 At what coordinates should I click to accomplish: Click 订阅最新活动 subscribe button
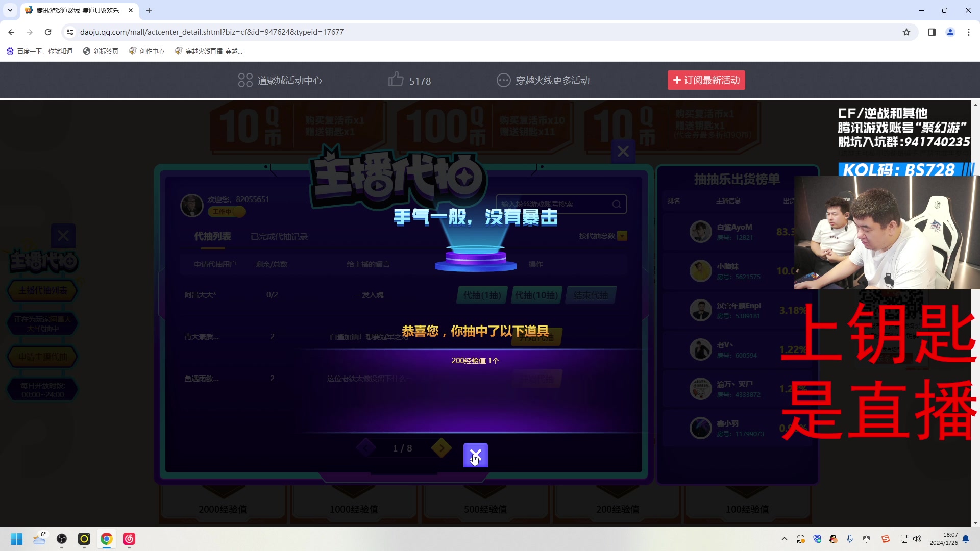tap(706, 80)
